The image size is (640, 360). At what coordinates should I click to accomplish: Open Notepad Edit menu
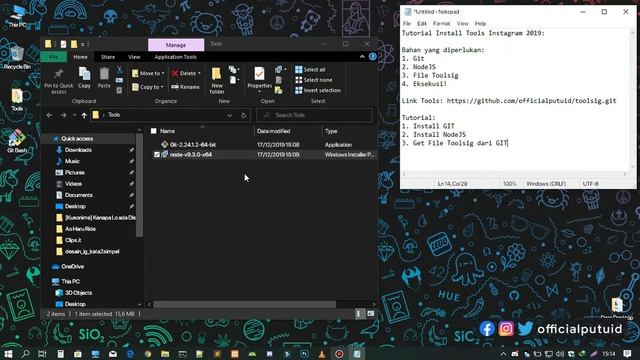pos(422,24)
